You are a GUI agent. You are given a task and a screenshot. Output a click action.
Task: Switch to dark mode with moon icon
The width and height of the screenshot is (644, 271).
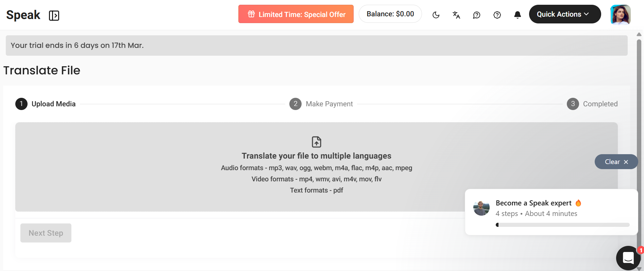(x=436, y=15)
